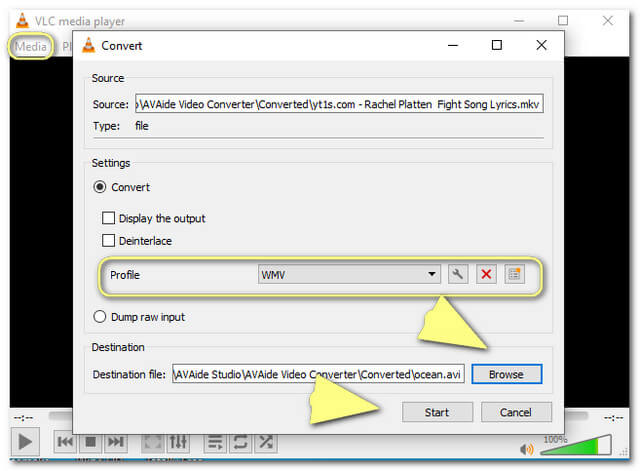Maximize the VLC media player window
The width and height of the screenshot is (640, 471).
[563, 20]
